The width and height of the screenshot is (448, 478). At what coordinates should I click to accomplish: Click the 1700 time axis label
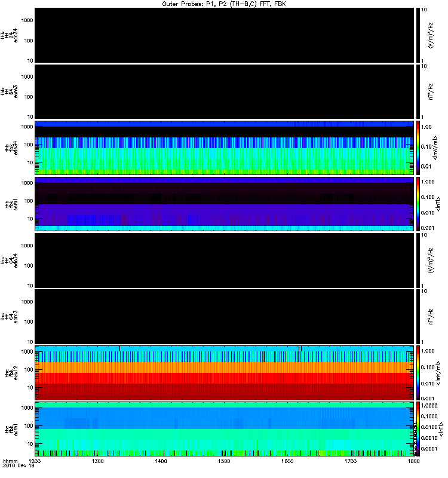pos(351,461)
